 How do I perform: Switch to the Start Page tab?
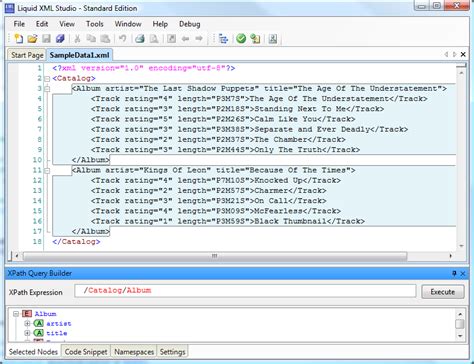(27, 55)
